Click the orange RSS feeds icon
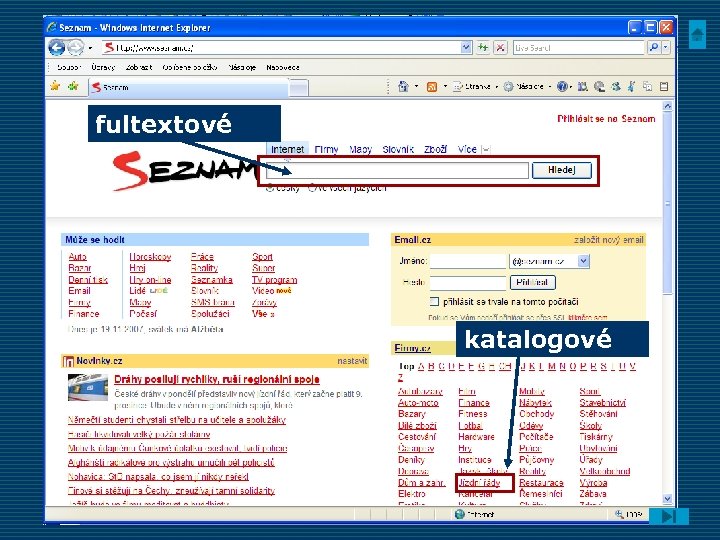 [432, 86]
